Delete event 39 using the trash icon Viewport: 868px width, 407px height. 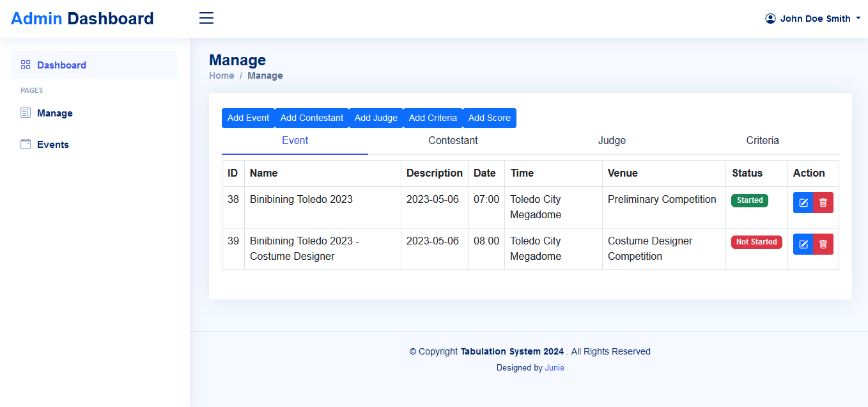tap(823, 244)
